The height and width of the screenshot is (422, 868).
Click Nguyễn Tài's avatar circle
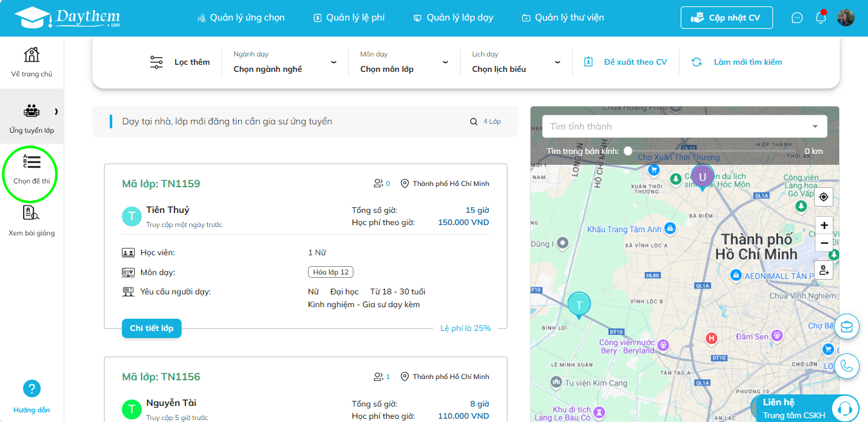tap(132, 409)
